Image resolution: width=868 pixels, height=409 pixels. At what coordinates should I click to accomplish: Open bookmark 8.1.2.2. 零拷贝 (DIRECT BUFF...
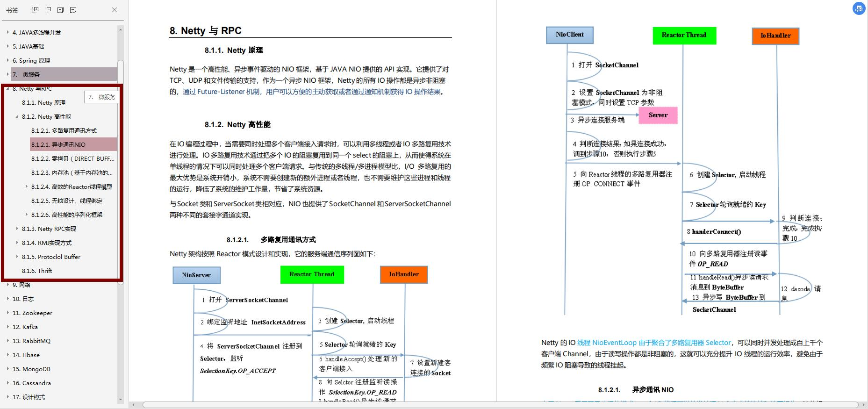pos(73,158)
